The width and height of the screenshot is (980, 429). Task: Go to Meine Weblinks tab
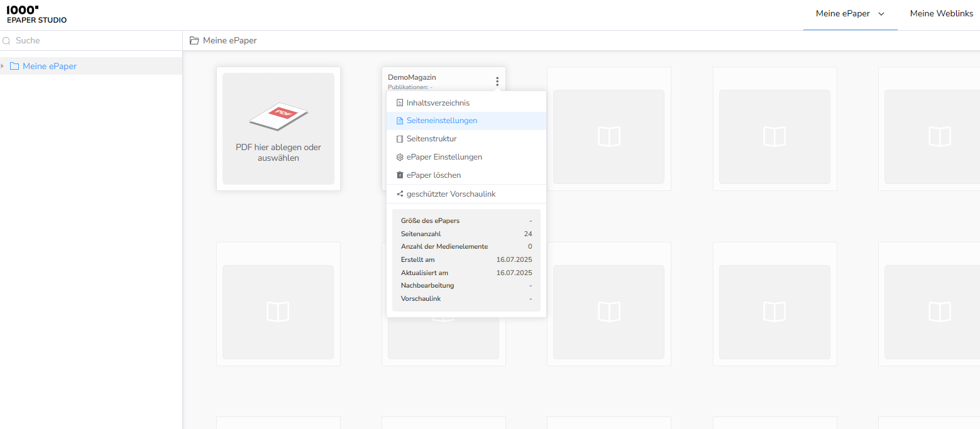pyautogui.click(x=941, y=14)
